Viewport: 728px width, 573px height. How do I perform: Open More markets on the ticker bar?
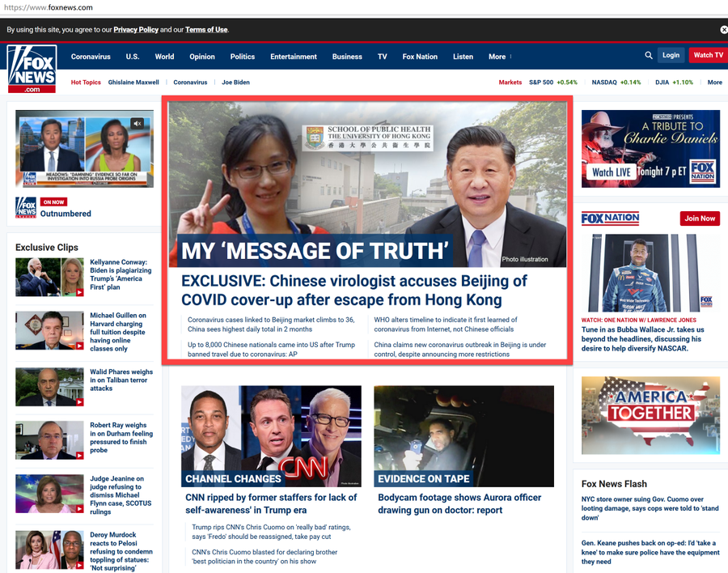[x=714, y=83]
